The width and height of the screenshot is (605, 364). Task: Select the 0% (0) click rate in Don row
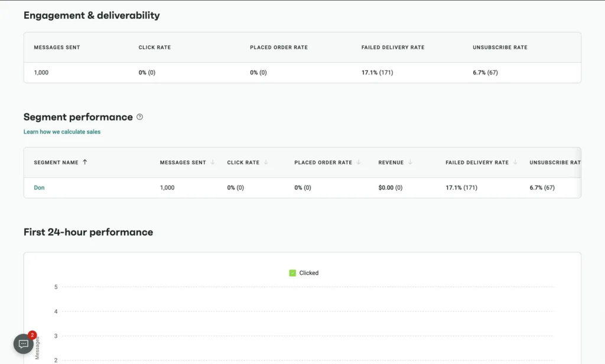click(235, 187)
